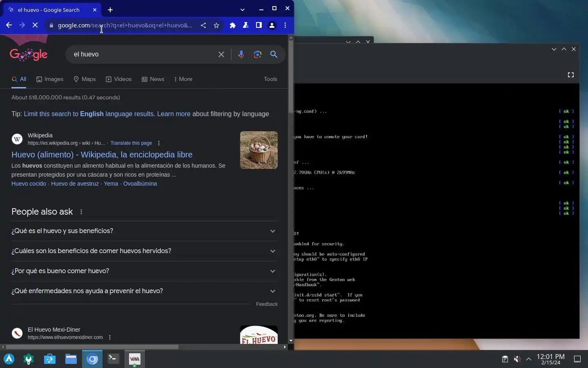
Task: Open the Yema sublink
Action: (111, 184)
